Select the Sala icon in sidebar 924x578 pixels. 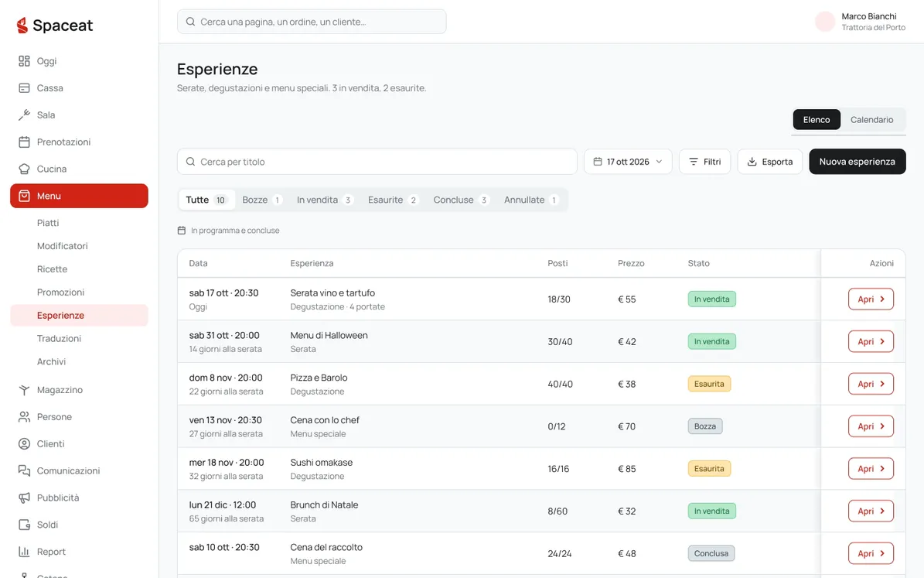pyautogui.click(x=24, y=115)
